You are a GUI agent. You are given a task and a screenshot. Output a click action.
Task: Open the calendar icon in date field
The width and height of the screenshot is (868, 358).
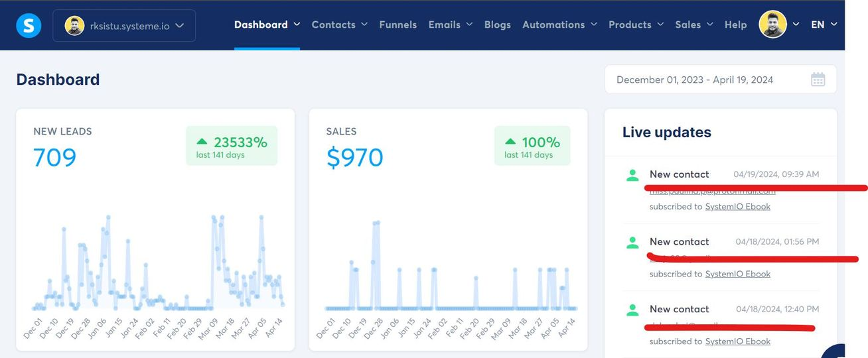pos(818,80)
